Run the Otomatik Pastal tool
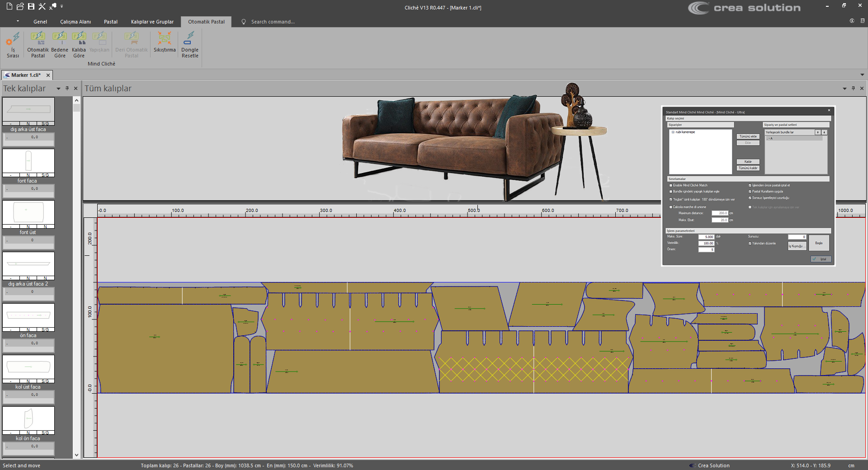Viewport: 868px width, 470px height. (x=38, y=44)
